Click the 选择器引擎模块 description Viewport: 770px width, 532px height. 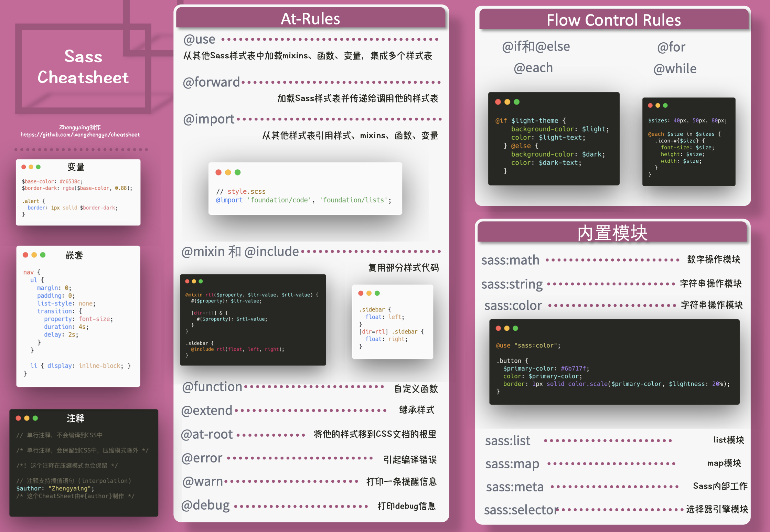717,509
